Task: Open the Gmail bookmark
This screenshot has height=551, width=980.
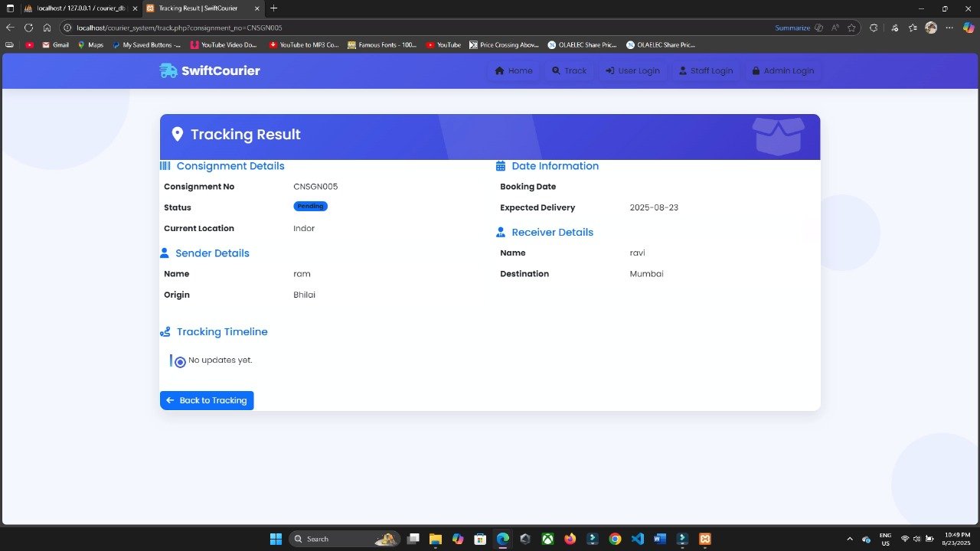Action: click(55, 45)
